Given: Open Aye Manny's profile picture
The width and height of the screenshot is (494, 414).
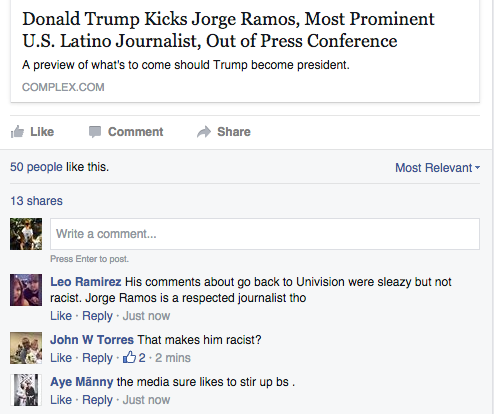Looking at the screenshot, I should tap(26, 390).
